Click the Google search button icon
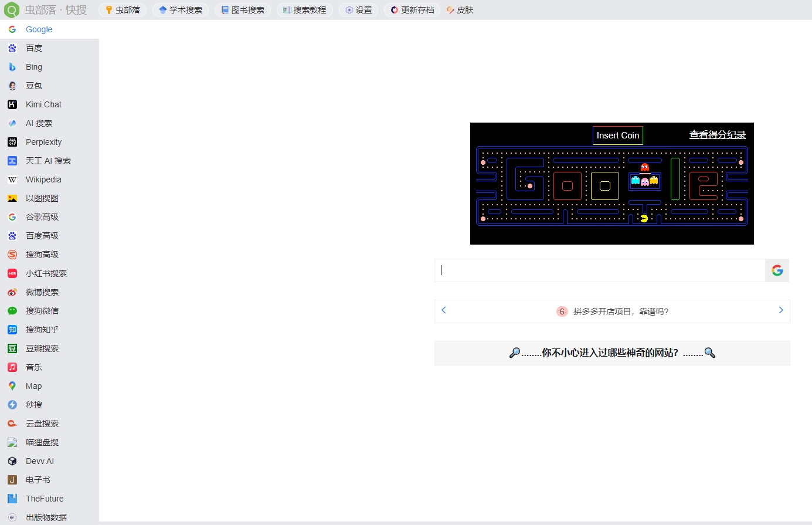The height and width of the screenshot is (525, 812). pos(777,270)
